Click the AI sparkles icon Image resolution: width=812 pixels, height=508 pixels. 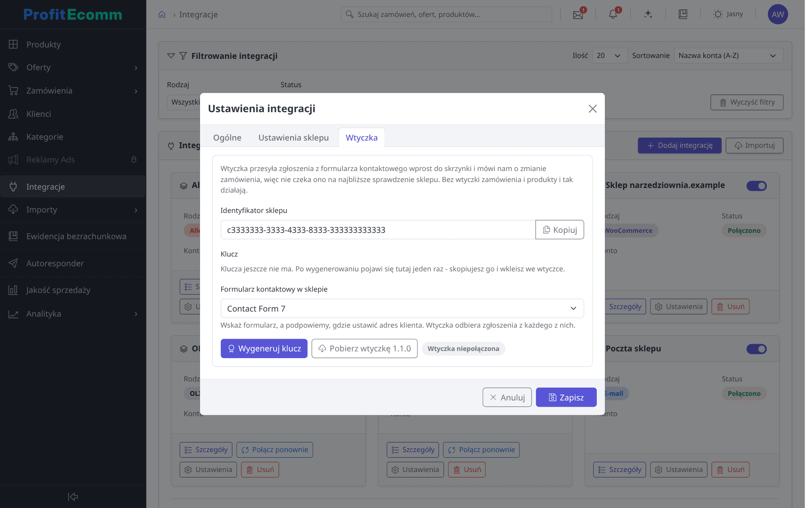(x=648, y=14)
